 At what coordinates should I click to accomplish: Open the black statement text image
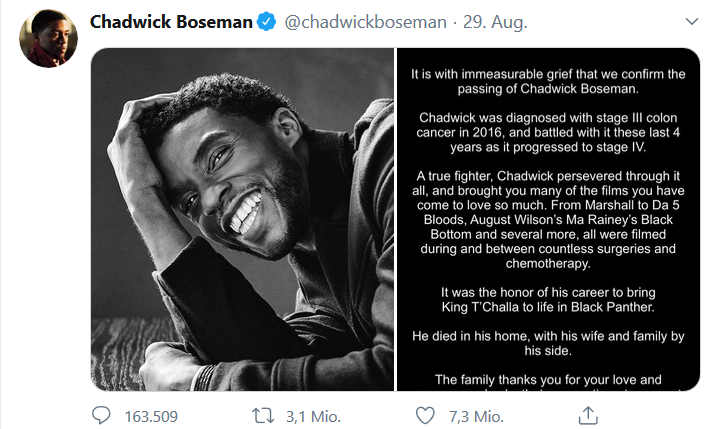click(548, 218)
